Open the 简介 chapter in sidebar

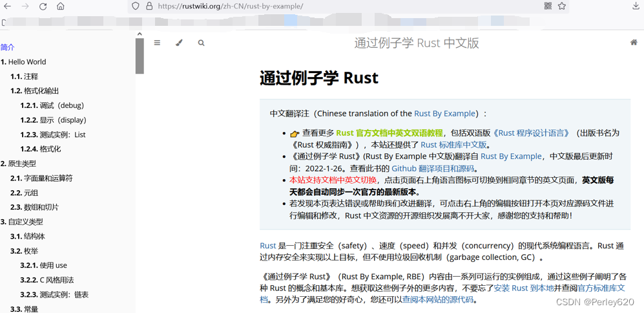[7, 47]
